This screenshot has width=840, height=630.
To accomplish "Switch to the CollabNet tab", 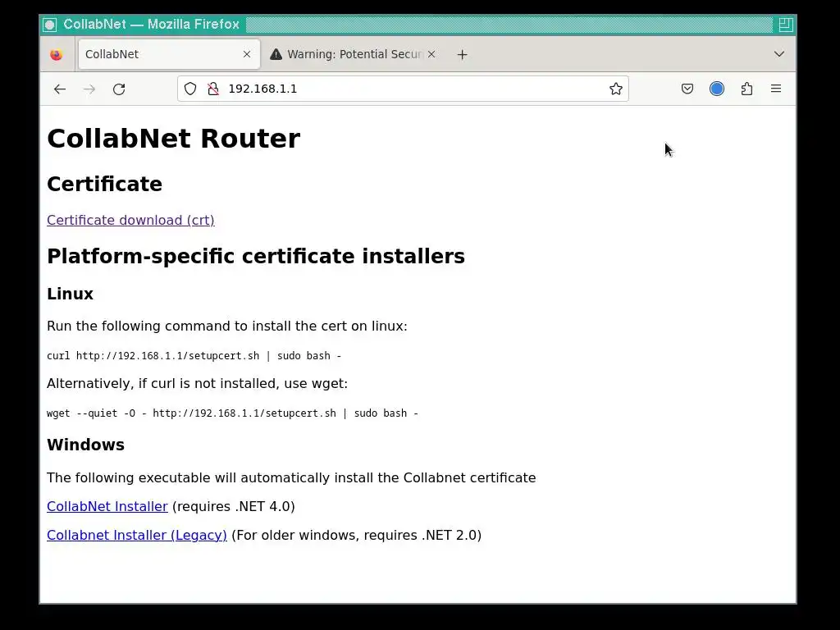I will click(x=169, y=54).
